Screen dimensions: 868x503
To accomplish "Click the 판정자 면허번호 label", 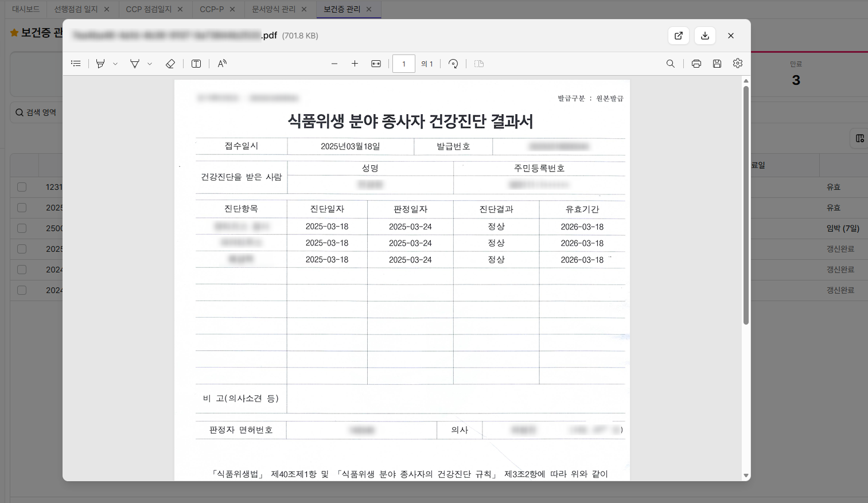I will coord(241,430).
